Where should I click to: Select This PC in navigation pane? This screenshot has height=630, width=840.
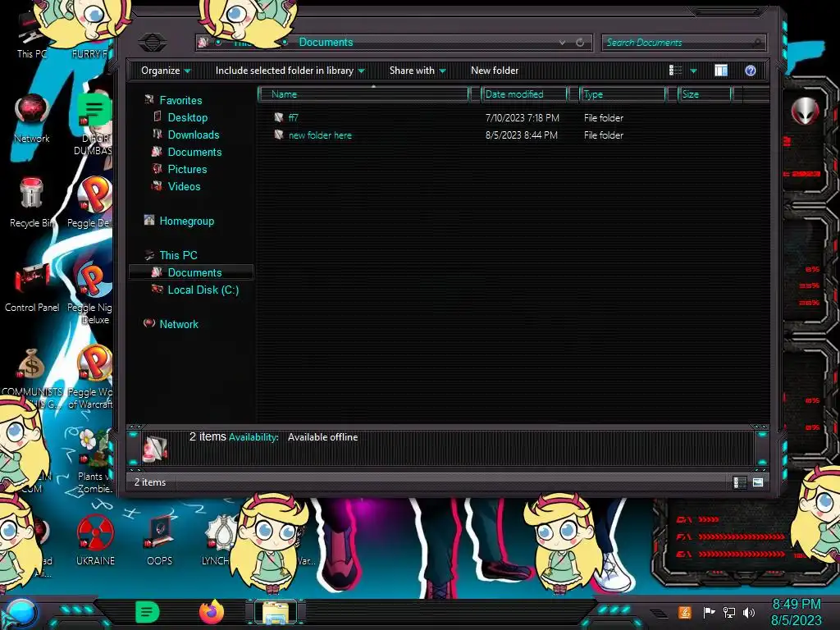pyautogui.click(x=178, y=255)
